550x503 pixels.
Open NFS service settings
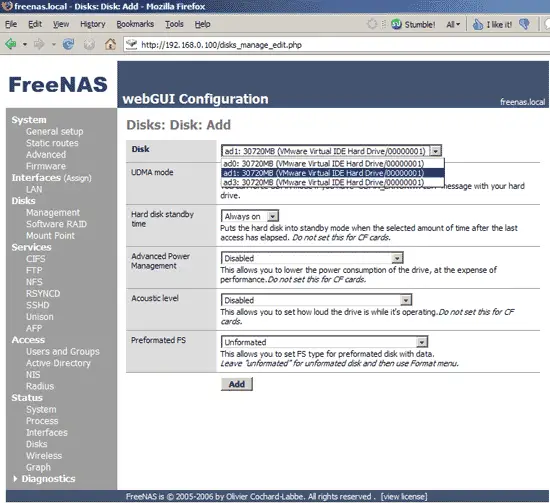pos(34,282)
